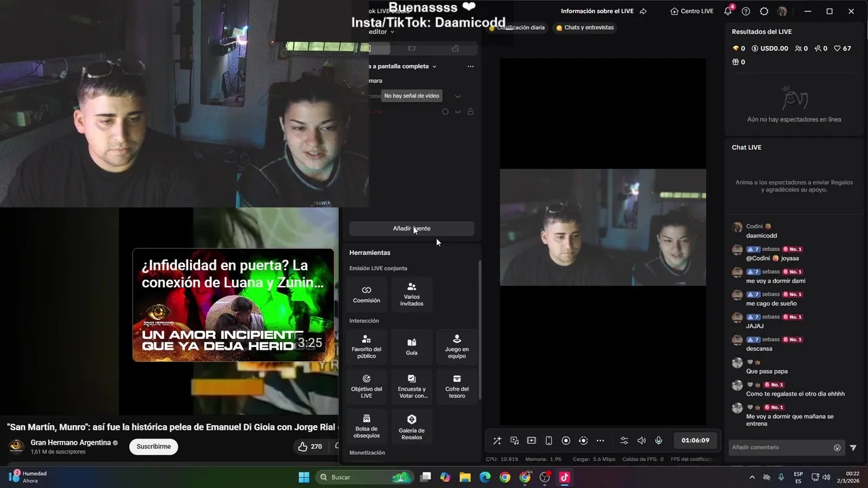This screenshot has width=868, height=488.
Task: Open the mobile phone preview icon
Action: point(549,441)
